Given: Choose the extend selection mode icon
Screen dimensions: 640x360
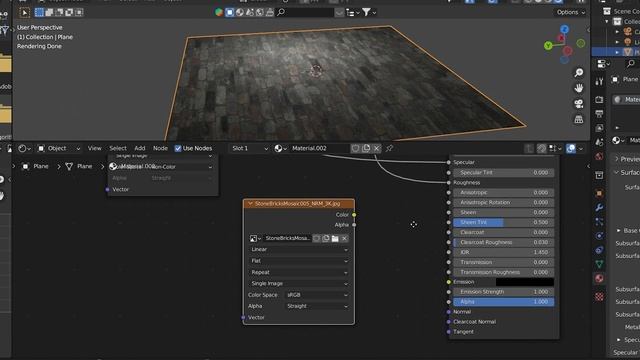Looking at the screenshot, I should click(49, 12).
